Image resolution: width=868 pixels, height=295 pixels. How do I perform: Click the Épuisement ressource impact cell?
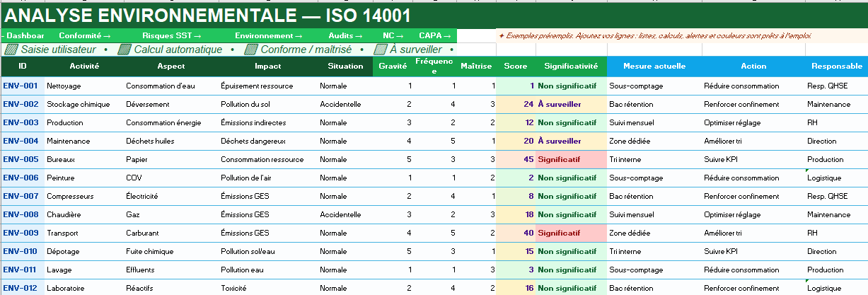tap(268, 86)
